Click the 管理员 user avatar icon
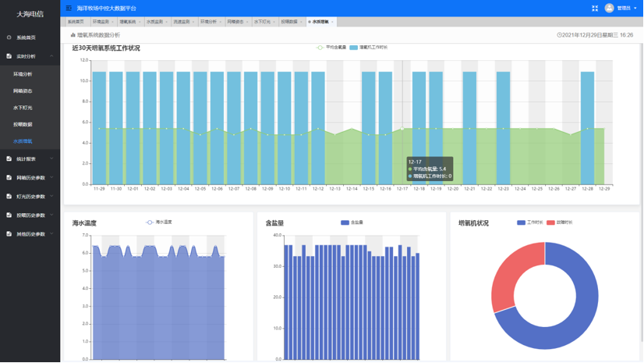Viewport: 644px width, 363px height. (610, 8)
